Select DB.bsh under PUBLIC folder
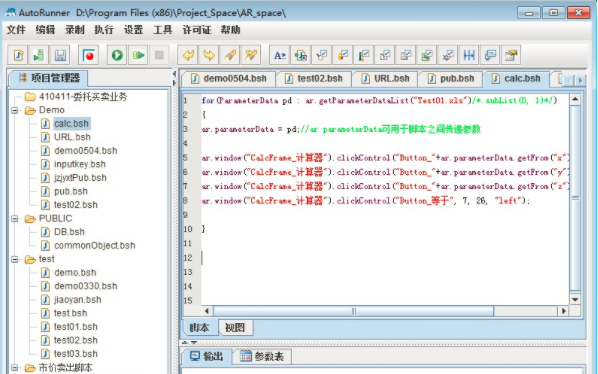The height and width of the screenshot is (374, 598). (63, 232)
